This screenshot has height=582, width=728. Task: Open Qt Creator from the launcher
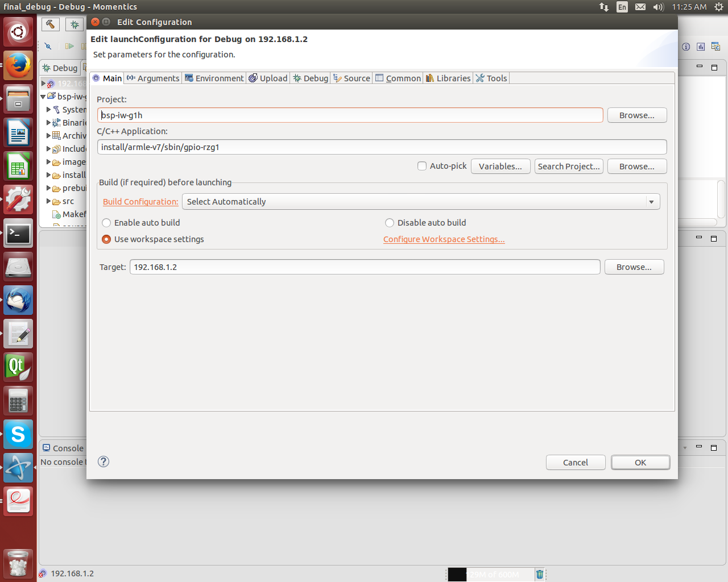point(18,367)
